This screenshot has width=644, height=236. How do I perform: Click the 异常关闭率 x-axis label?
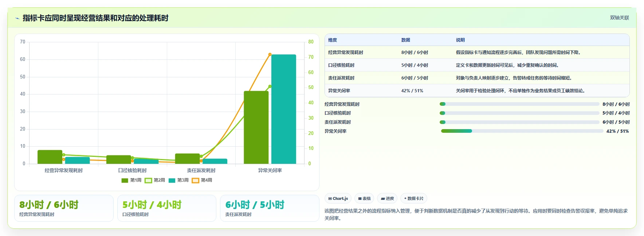(270, 170)
